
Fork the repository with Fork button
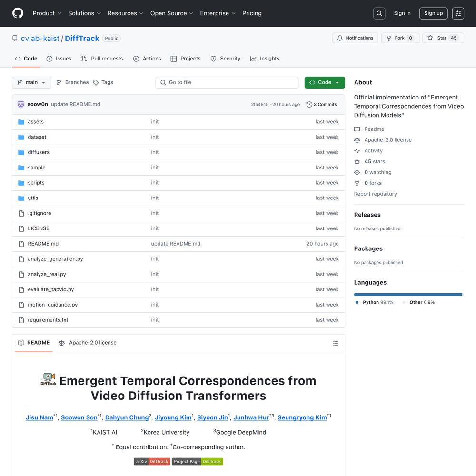click(x=400, y=38)
